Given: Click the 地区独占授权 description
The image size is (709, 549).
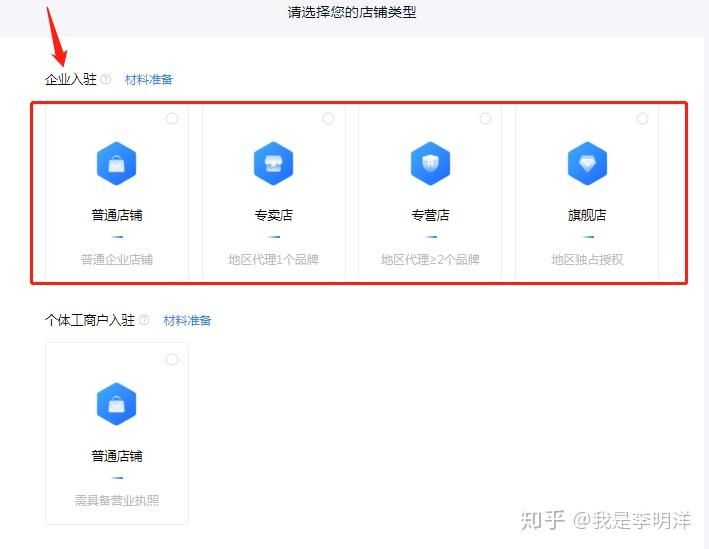Looking at the screenshot, I should (587, 260).
